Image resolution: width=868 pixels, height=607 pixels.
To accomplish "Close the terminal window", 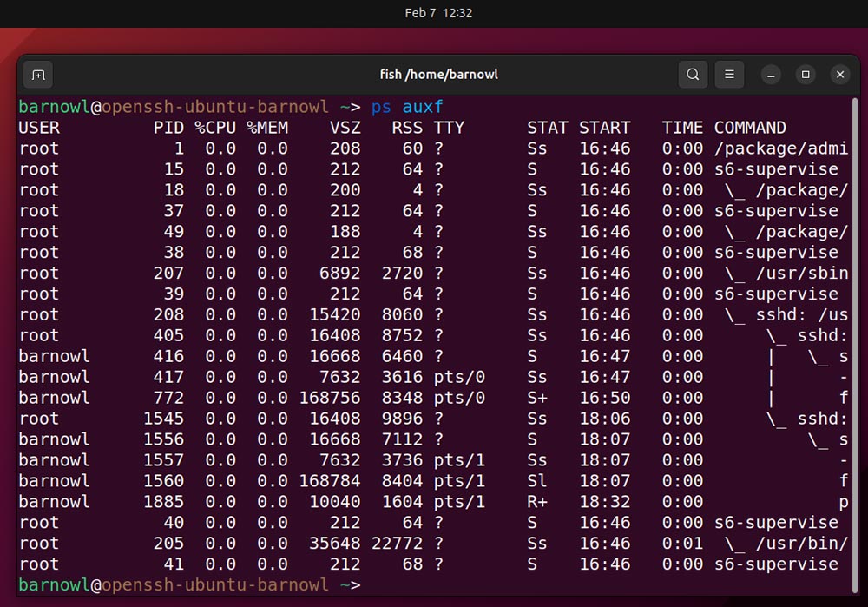I will [x=839, y=75].
